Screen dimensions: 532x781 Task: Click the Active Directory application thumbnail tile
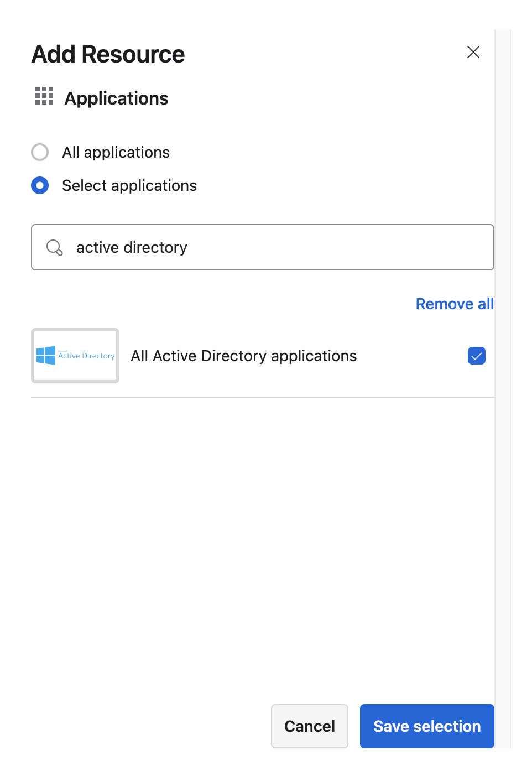click(75, 356)
